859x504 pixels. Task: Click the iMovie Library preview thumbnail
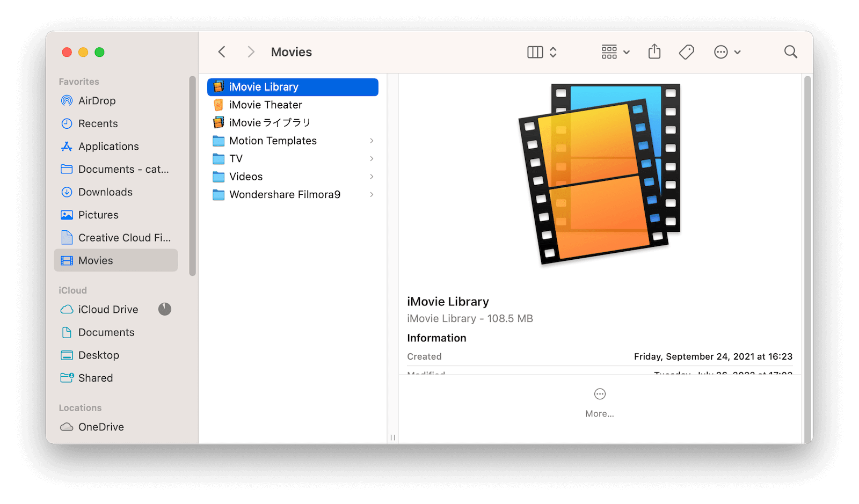[600, 174]
